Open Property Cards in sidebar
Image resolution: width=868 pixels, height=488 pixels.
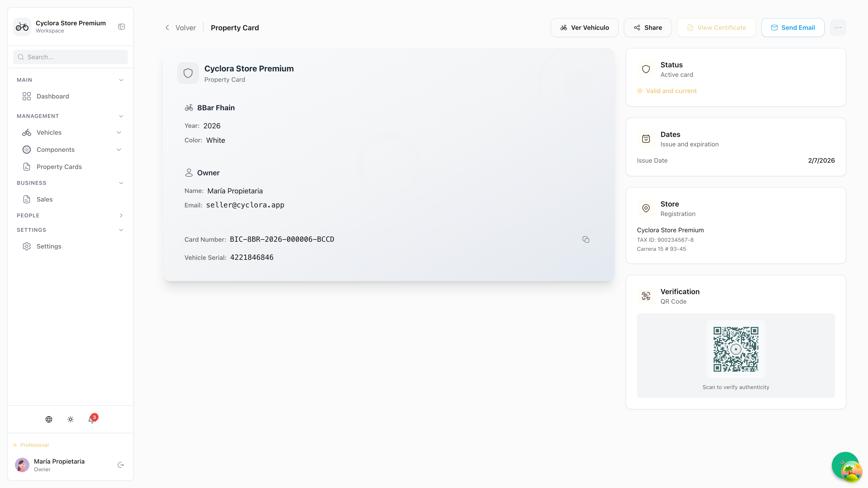pyautogui.click(x=59, y=167)
